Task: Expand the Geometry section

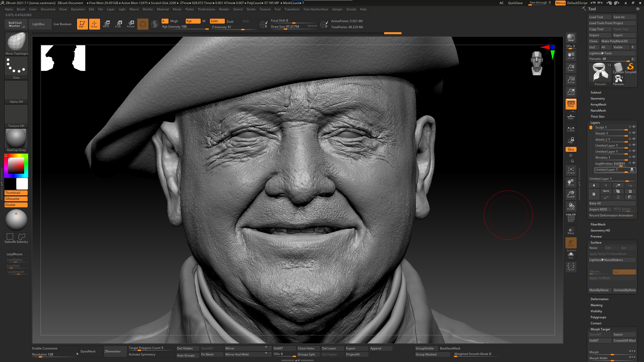Action: click(x=598, y=99)
